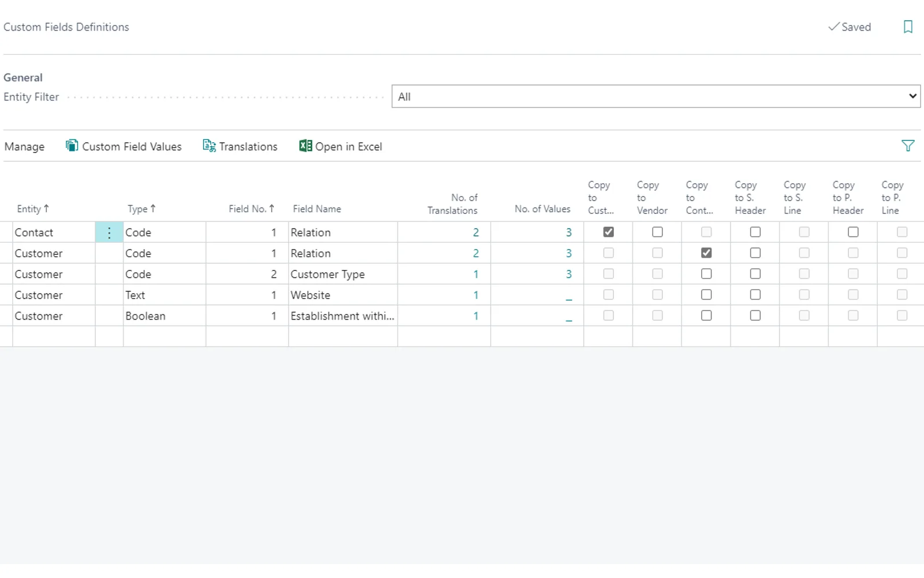Open the 2 translations link for Contact Relation
The height and width of the screenshot is (578, 924).
coord(476,232)
